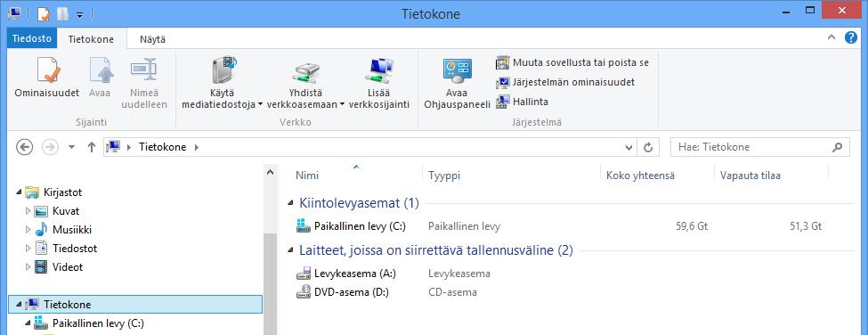
Task: Click the Avaa ribbon button
Action: point(100,78)
